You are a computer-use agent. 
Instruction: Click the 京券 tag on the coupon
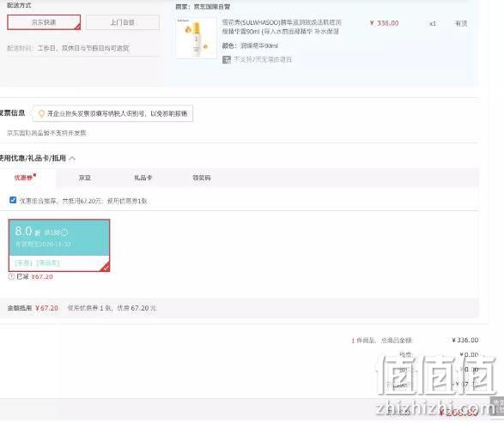coord(23,263)
